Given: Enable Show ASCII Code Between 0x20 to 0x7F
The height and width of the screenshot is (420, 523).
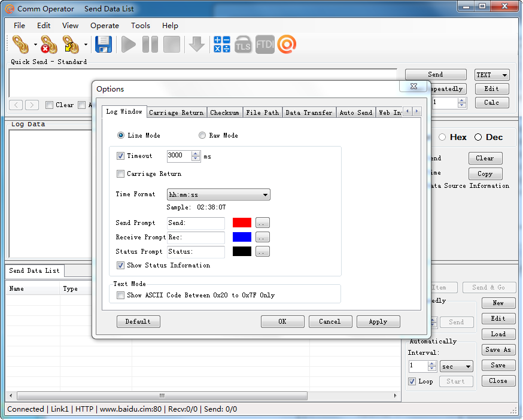Looking at the screenshot, I should 120,295.
